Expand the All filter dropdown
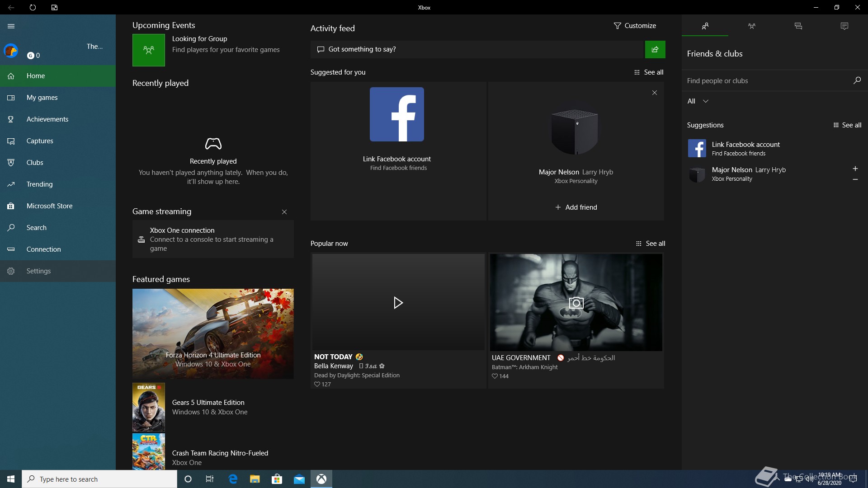 [x=698, y=101]
